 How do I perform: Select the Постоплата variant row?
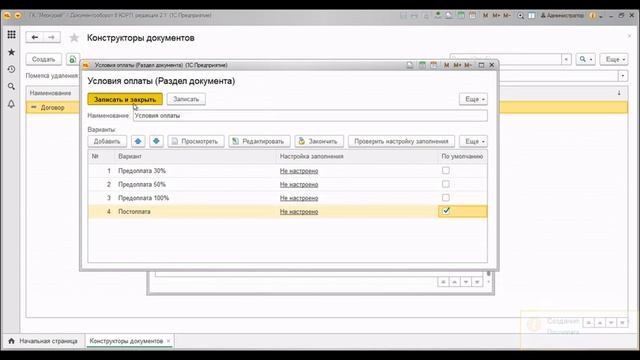point(287,211)
